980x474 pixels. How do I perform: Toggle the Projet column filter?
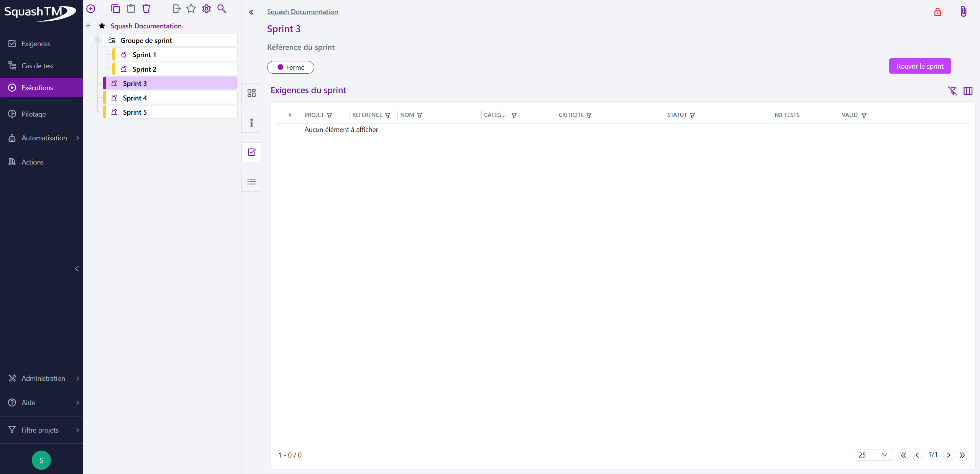tap(329, 115)
